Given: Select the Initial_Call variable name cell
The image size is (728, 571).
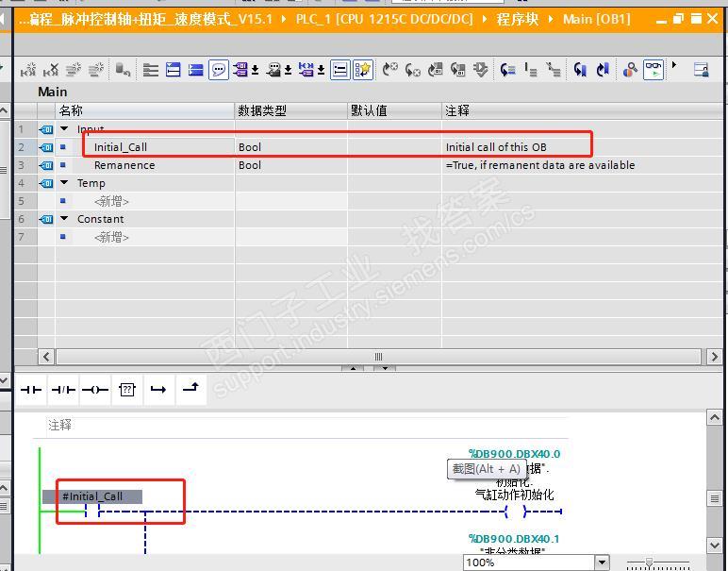Looking at the screenshot, I should (x=145, y=147).
